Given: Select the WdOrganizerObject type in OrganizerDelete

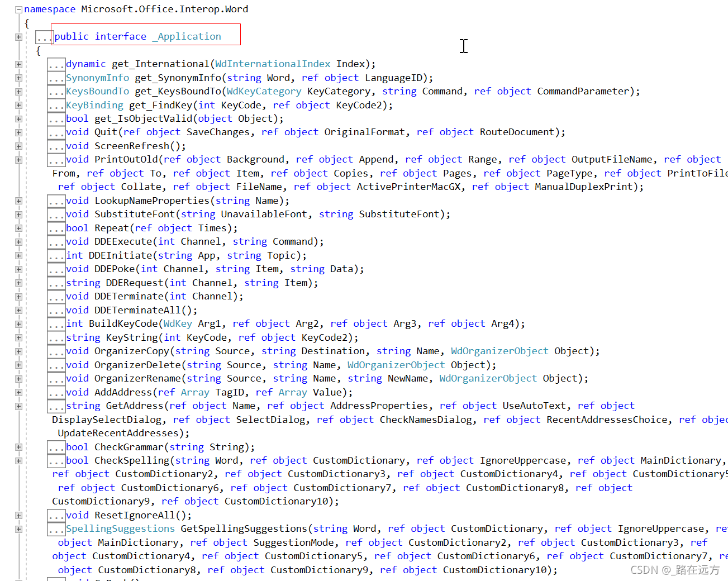Looking at the screenshot, I should tap(396, 365).
